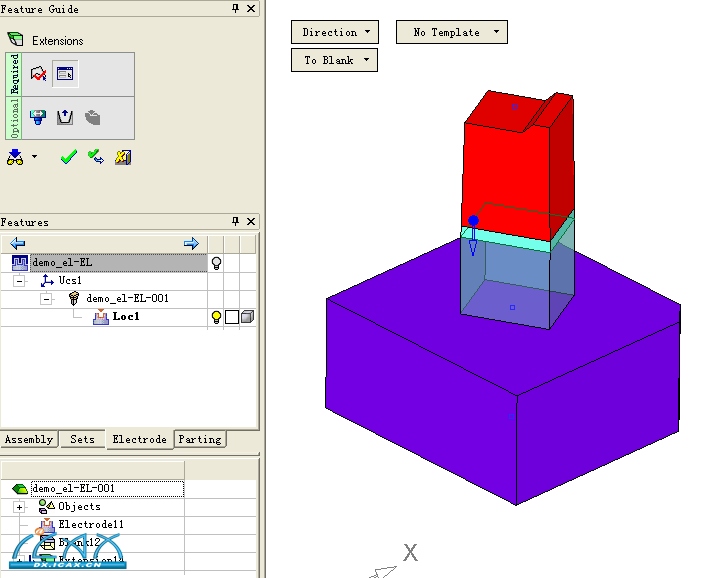
Task: Click the left blue arrow in Features
Action: coord(18,243)
